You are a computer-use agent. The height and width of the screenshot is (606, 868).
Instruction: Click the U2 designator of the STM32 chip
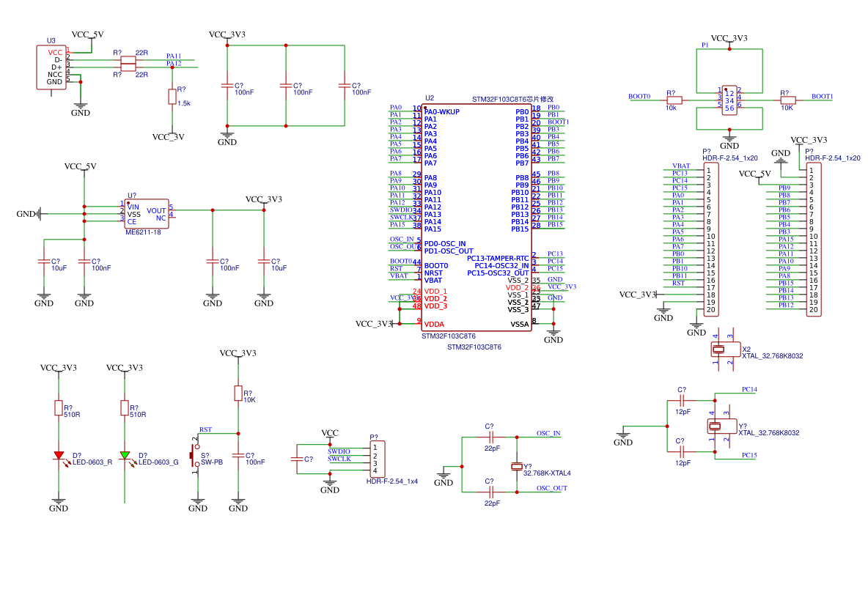pyautogui.click(x=430, y=98)
